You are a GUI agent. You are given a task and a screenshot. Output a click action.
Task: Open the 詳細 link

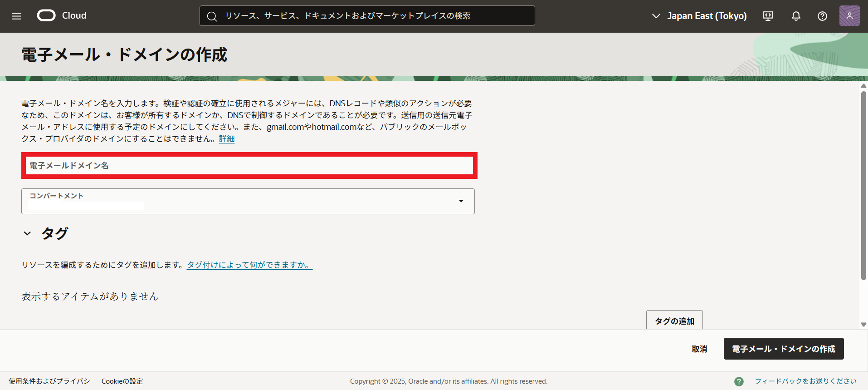(227, 139)
